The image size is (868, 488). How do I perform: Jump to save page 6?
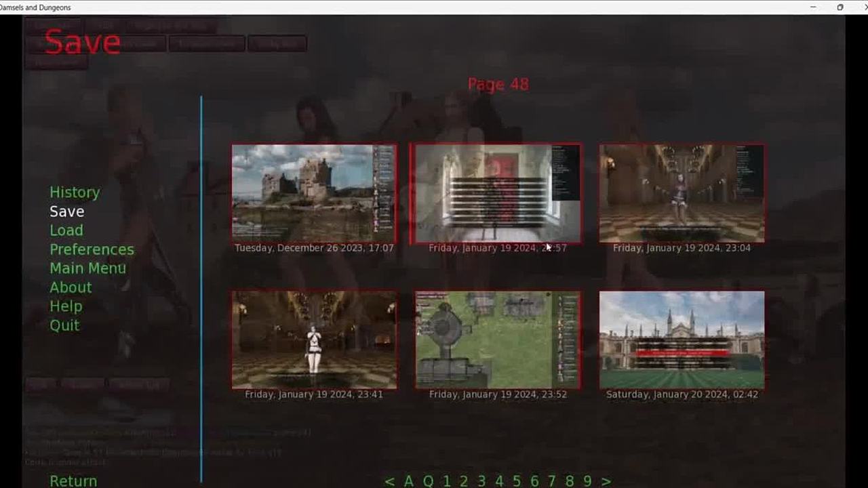[x=534, y=481]
